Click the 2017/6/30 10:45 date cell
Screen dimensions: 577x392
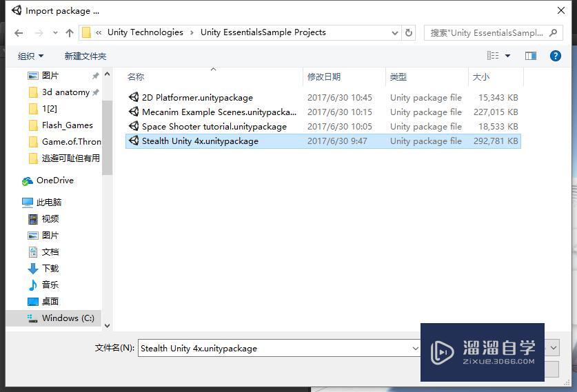[340, 97]
